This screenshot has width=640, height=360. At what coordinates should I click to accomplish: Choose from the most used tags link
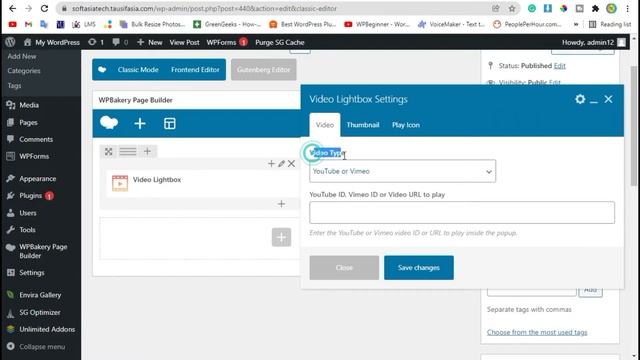pos(537,332)
